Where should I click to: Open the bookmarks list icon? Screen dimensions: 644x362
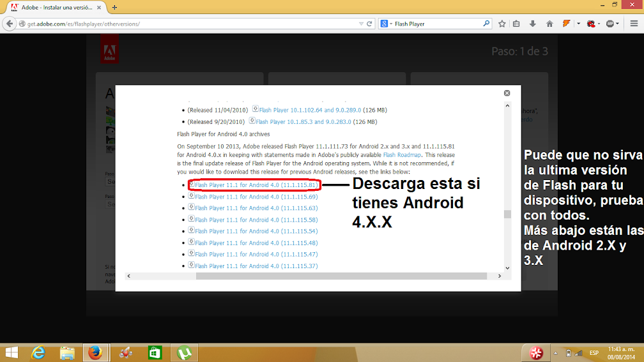pos(516,24)
